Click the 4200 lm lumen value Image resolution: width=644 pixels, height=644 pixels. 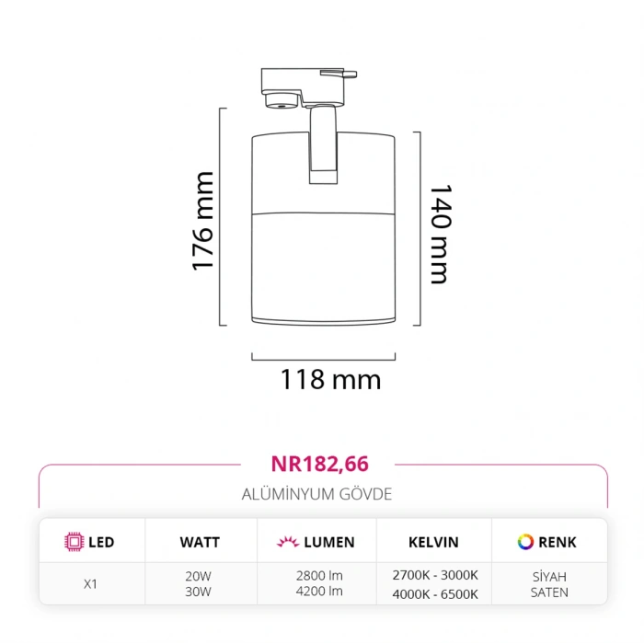319,592
